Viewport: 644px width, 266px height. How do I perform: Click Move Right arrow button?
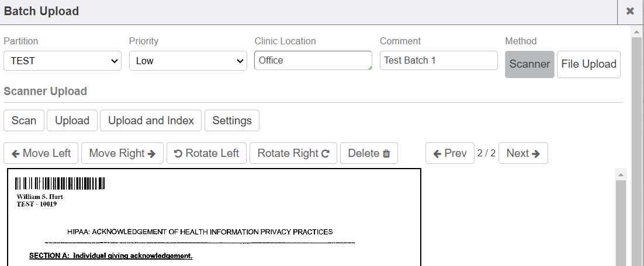tap(122, 153)
